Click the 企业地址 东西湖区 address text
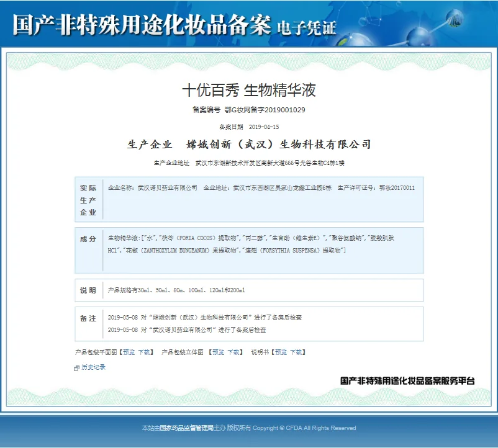The width and height of the screenshot is (498, 448). pos(268,188)
